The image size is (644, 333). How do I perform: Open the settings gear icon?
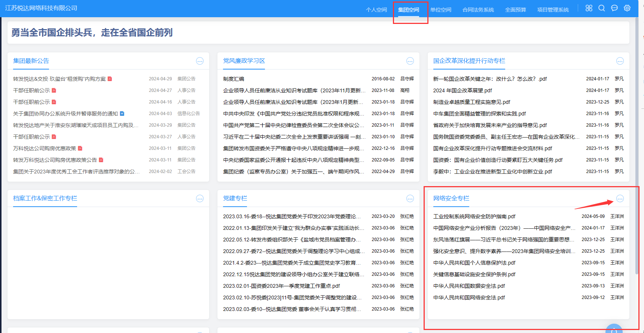[627, 8]
